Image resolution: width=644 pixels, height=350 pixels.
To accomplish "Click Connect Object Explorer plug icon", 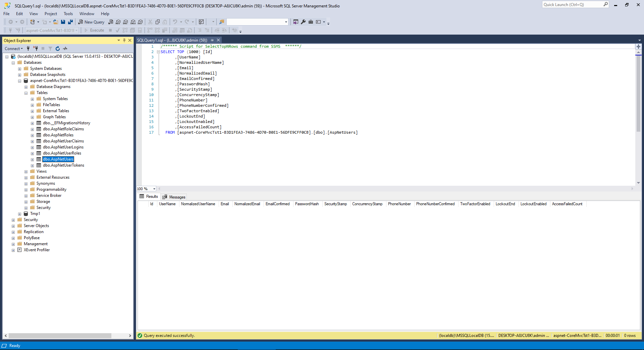I will pos(28,48).
